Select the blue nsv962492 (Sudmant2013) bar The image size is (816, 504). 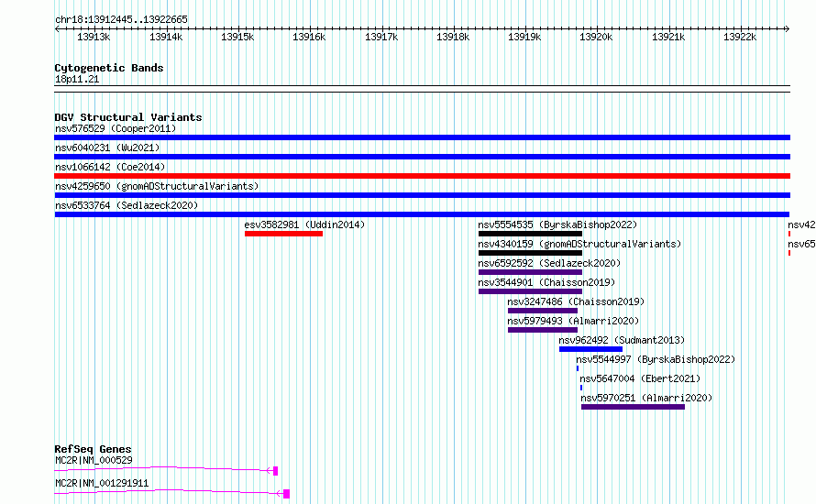[590, 349]
